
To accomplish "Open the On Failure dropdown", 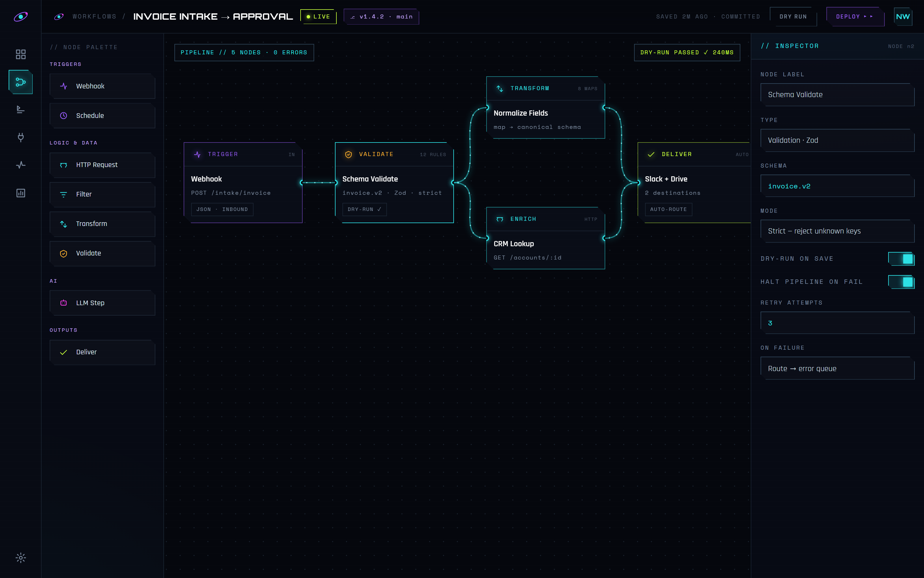I will click(x=837, y=368).
